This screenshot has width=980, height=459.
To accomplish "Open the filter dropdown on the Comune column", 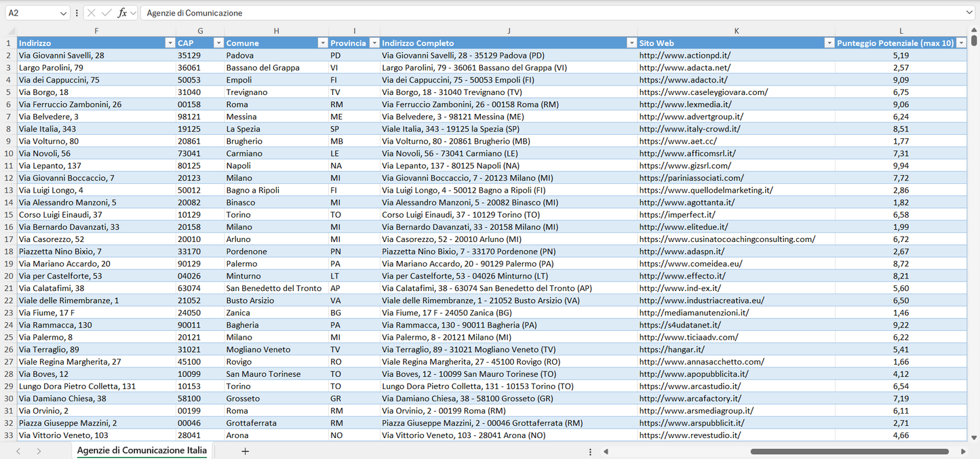I will 323,43.
